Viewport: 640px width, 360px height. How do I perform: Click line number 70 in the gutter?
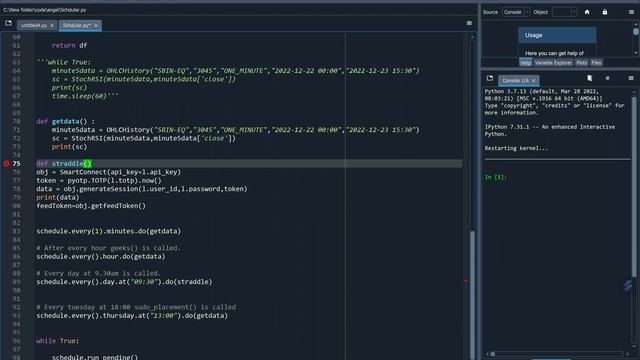(16, 122)
